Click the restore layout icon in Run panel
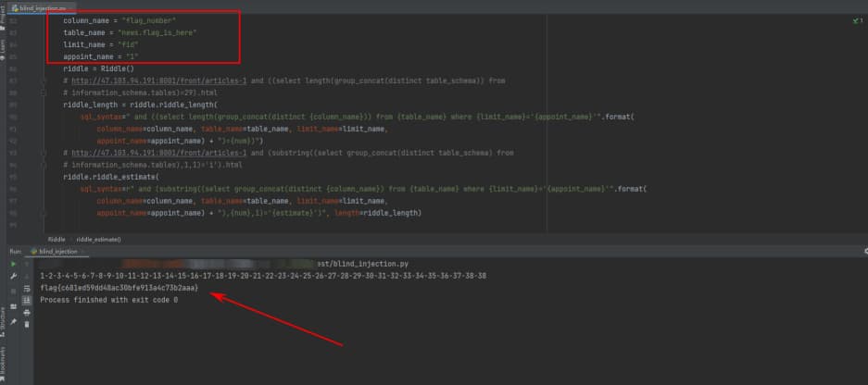The height and width of the screenshot is (385, 868). (x=13, y=306)
